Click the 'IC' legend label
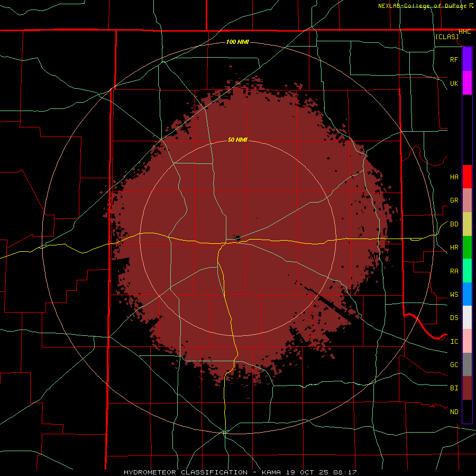This screenshot has height=476, width=476. coord(454,342)
